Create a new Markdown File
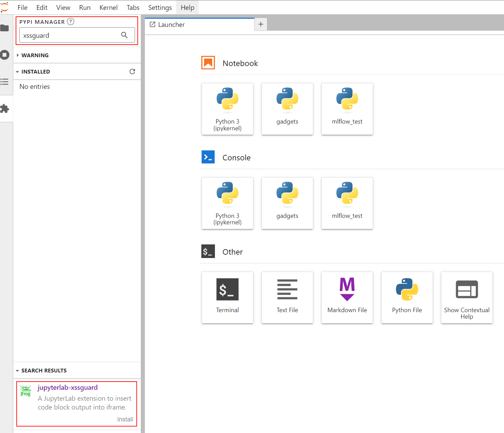 coord(347,297)
